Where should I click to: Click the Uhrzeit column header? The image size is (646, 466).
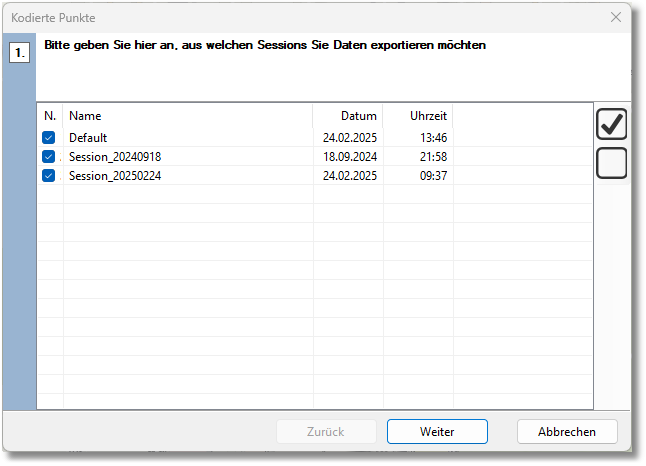tap(418, 116)
